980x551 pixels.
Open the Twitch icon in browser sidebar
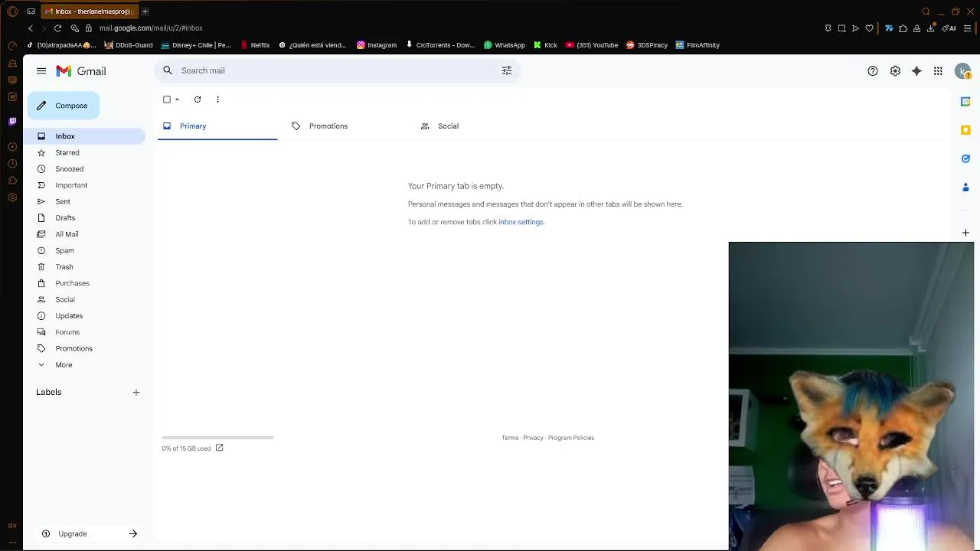[x=12, y=121]
